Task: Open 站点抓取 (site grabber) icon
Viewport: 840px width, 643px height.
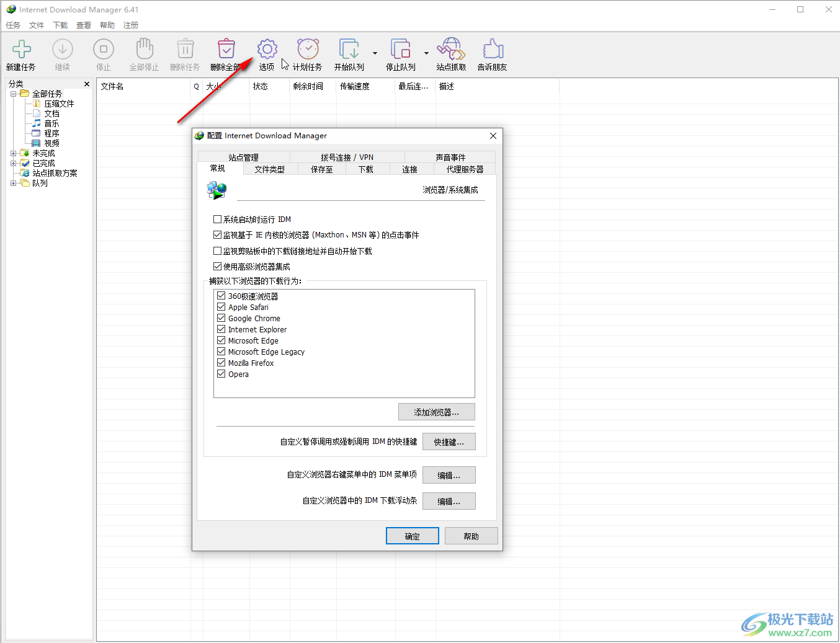Action: click(x=451, y=49)
